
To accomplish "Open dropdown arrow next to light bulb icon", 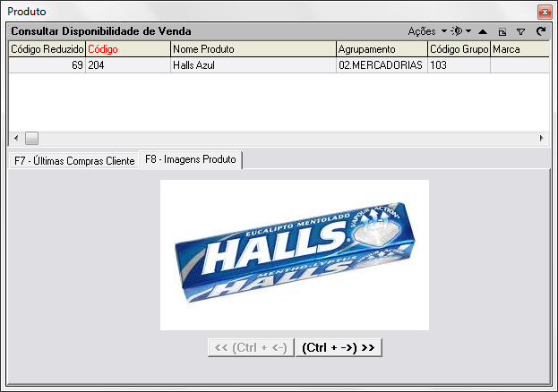I will point(468,31).
